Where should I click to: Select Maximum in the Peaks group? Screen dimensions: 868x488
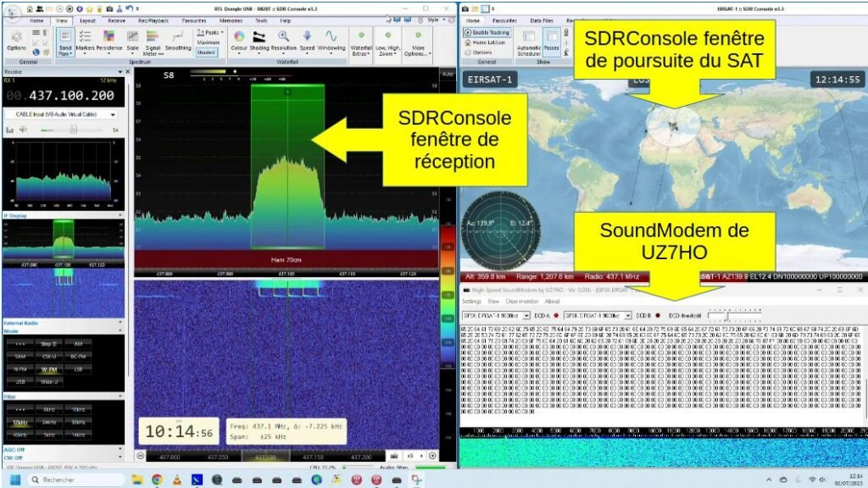pyautogui.click(x=209, y=42)
